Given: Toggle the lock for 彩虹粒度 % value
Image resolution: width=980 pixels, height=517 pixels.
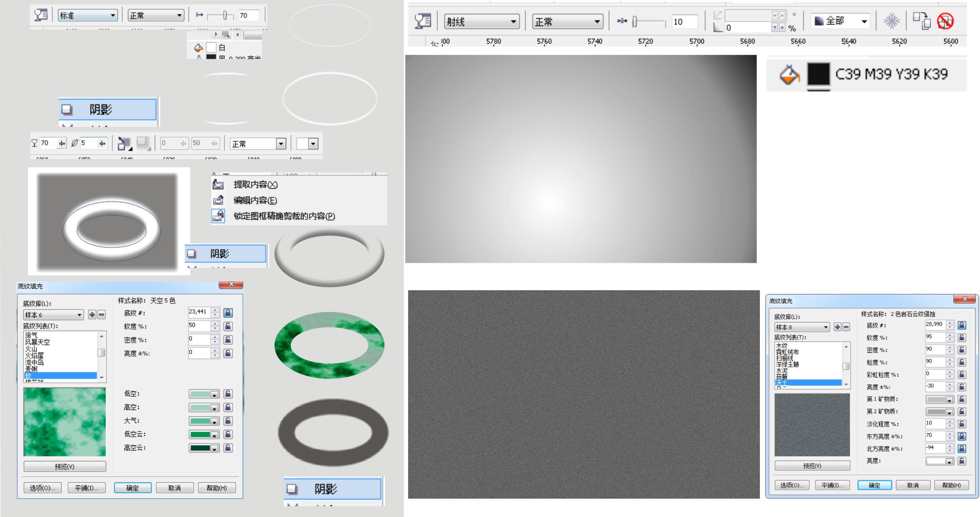Looking at the screenshot, I should [x=962, y=375].
